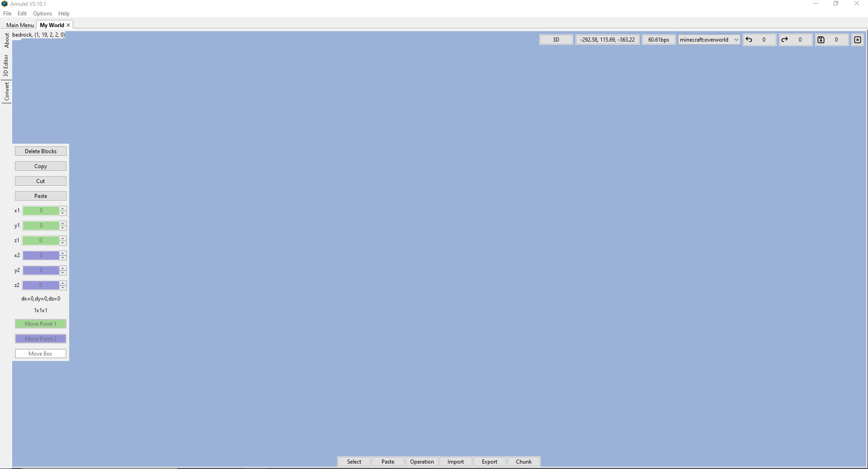Open the Options menu

(x=42, y=13)
